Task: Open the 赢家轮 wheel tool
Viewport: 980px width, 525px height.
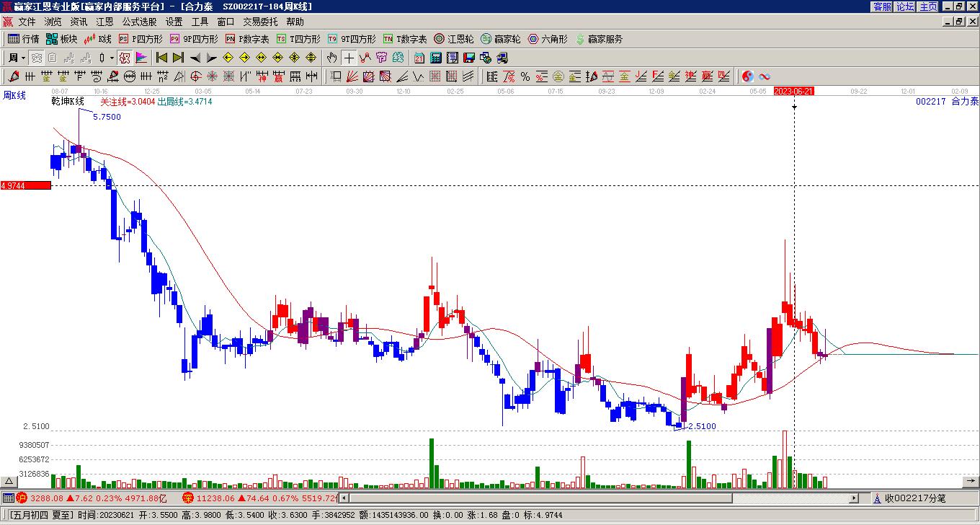Action: [x=500, y=39]
